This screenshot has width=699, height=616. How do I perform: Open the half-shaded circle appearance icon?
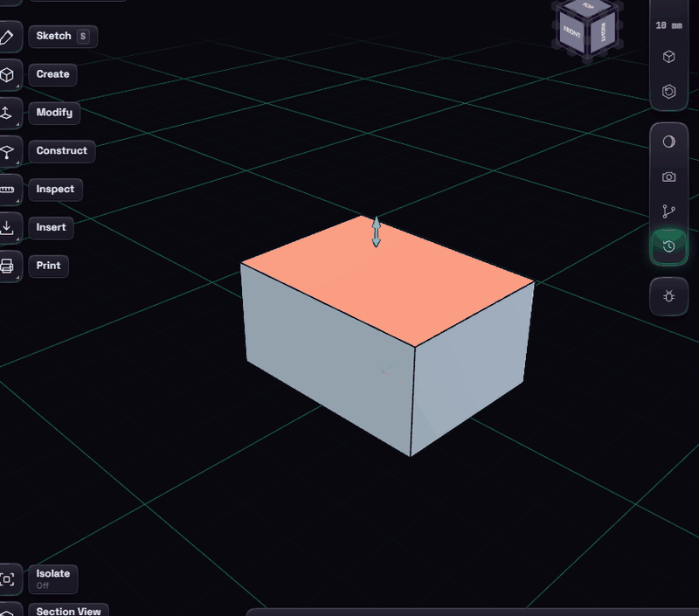668,142
